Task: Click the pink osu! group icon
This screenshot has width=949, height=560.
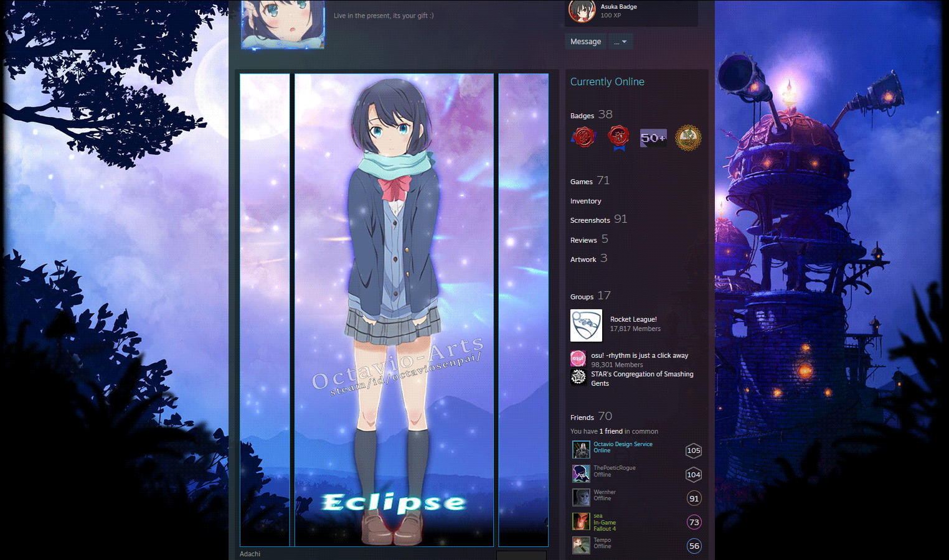Action: (578, 358)
